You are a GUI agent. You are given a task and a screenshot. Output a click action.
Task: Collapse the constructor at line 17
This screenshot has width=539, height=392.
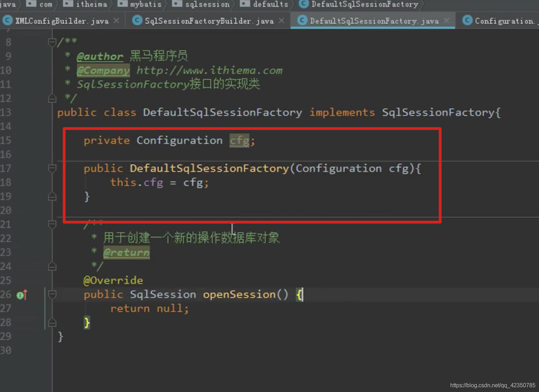point(52,169)
